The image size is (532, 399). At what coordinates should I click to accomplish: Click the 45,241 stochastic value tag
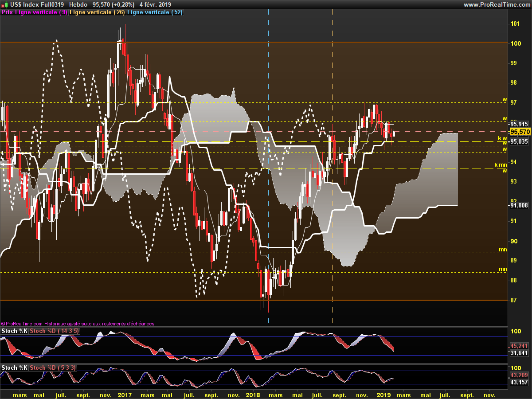[519, 345]
